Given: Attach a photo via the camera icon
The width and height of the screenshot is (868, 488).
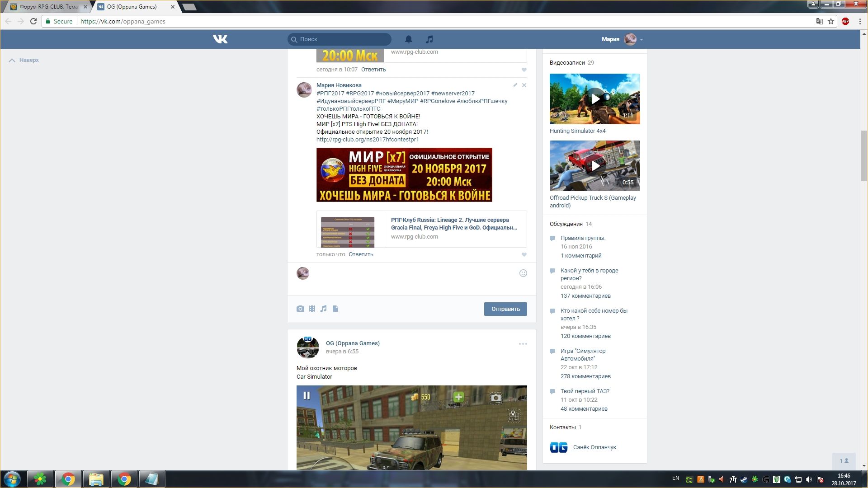Looking at the screenshot, I should pos(300,309).
